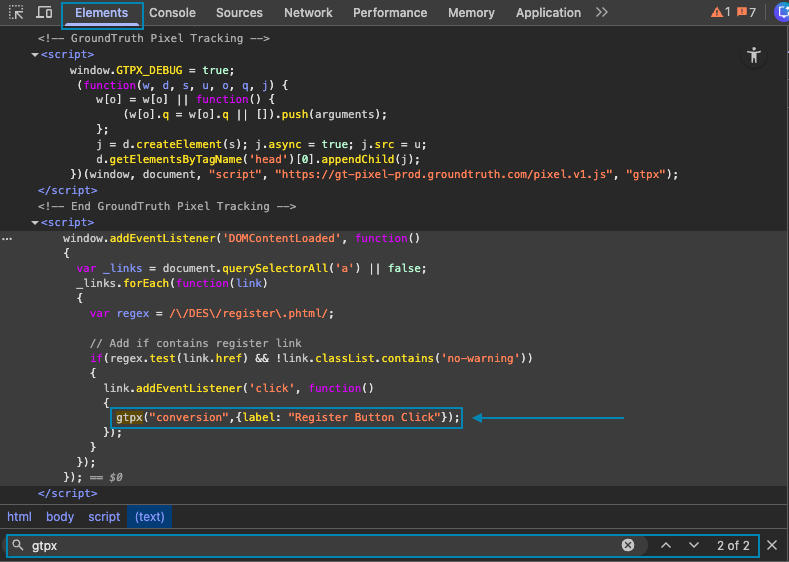
Task: Jump to next search match
Action: [x=693, y=545]
